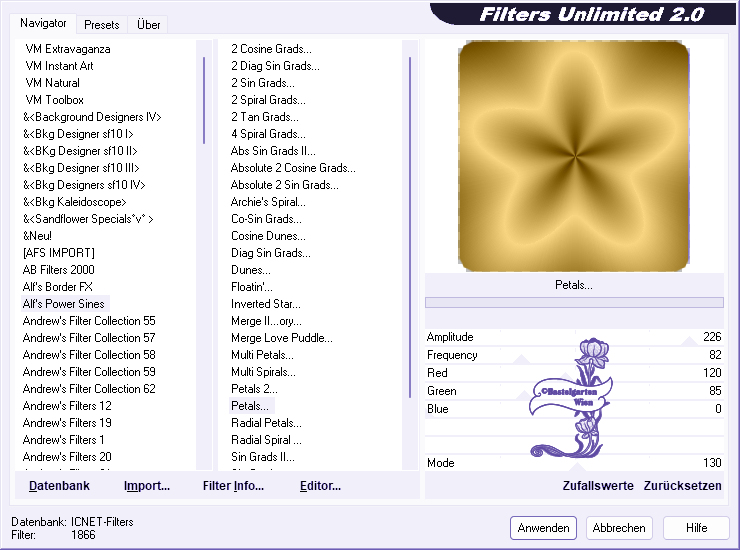
Task: Open the filter Editor...
Action: [x=320, y=486]
